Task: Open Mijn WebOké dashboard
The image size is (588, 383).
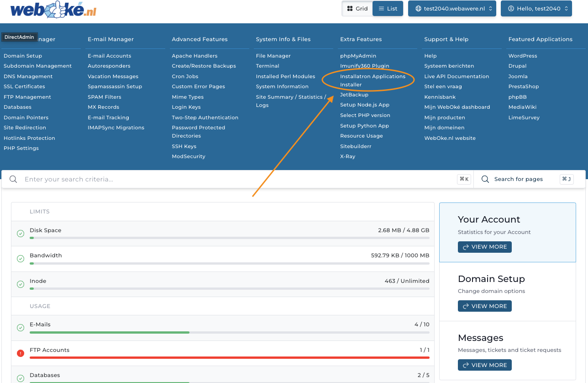Action: click(x=457, y=107)
